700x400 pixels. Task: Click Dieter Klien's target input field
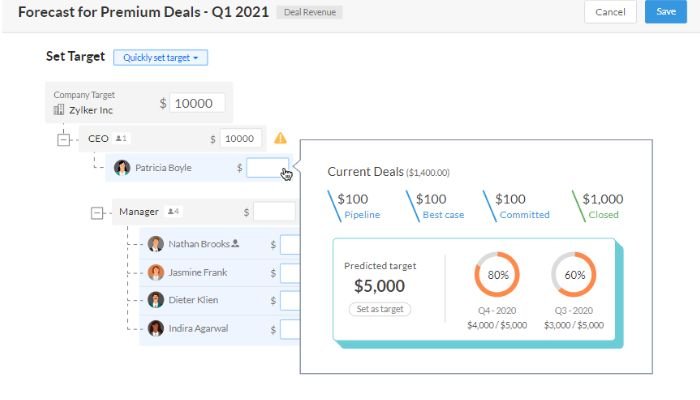290,301
